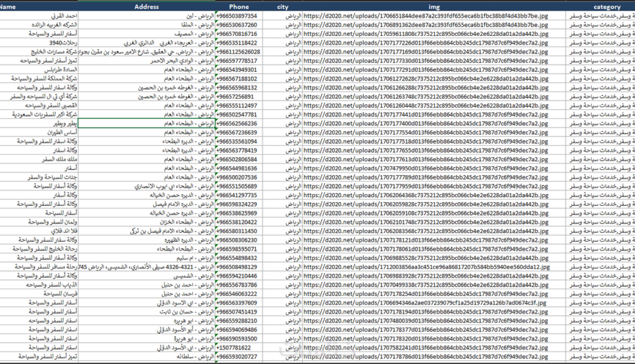Select name cell الذياب للسفر والسياحه

tap(39, 285)
